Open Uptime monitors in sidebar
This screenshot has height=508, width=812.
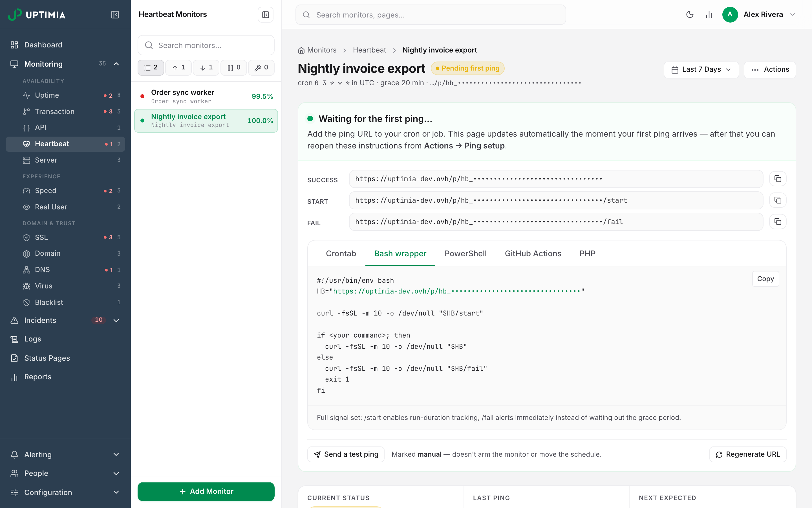[x=65, y=95]
